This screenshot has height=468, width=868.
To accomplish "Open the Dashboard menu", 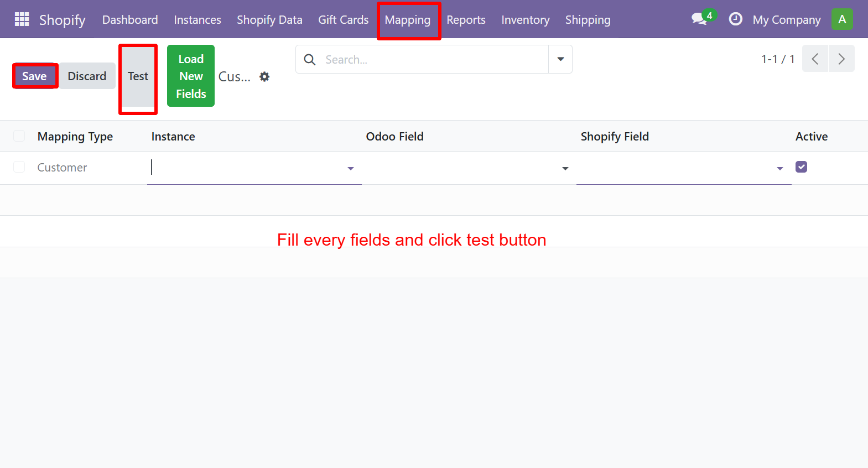I will [130, 19].
